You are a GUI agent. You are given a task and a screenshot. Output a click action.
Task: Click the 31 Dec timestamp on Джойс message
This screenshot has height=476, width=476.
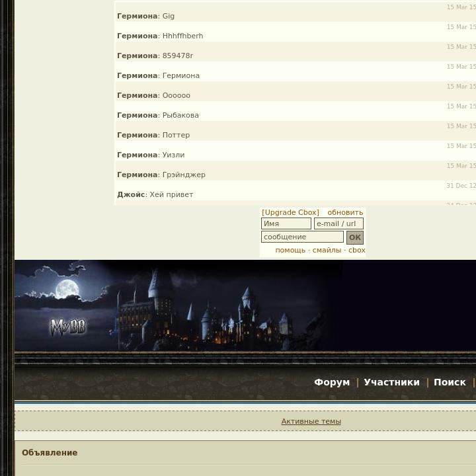[x=461, y=186]
